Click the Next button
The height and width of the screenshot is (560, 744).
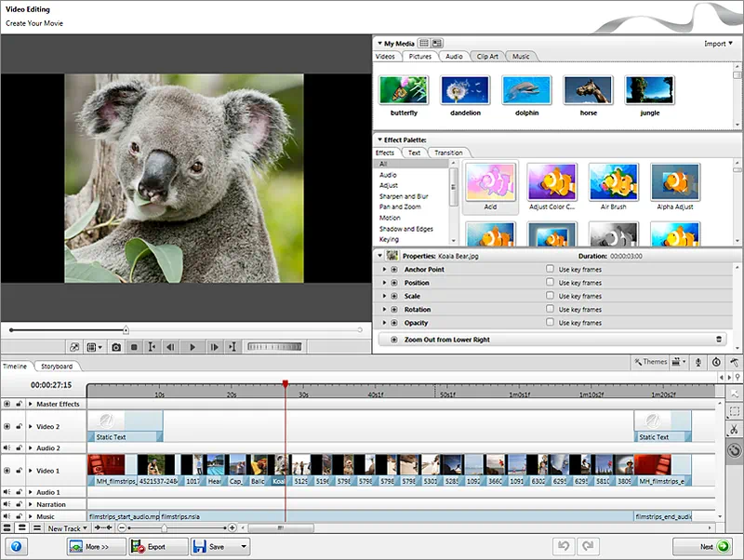(x=702, y=546)
